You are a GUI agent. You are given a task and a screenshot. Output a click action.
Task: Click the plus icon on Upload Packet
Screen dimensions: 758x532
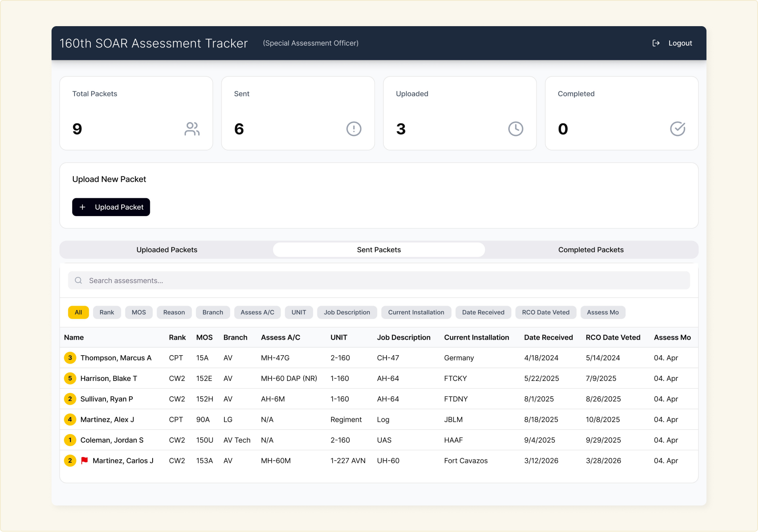82,207
